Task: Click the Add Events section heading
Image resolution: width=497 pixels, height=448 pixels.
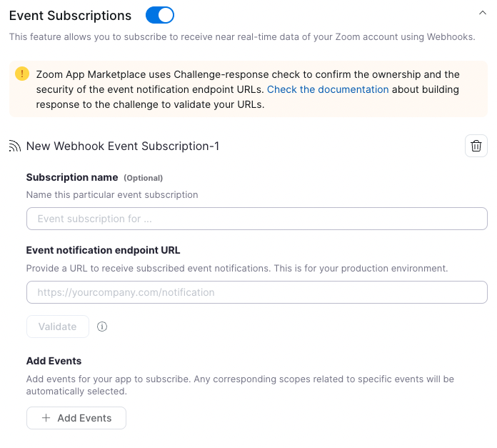Action: point(54,361)
